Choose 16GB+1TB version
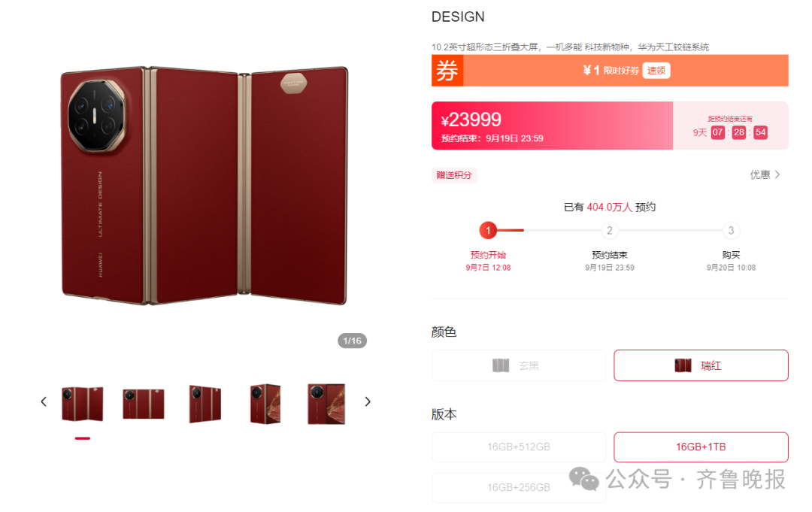The width and height of the screenshot is (812, 512). click(701, 447)
